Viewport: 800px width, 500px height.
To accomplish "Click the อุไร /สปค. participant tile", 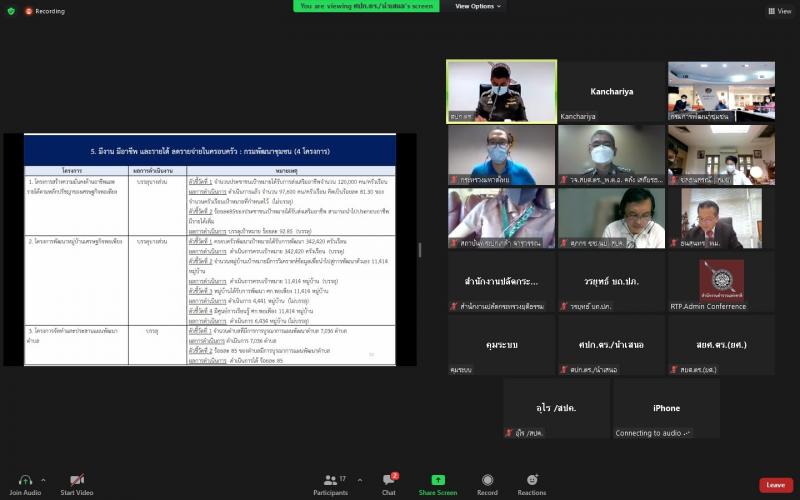I will coord(556,408).
